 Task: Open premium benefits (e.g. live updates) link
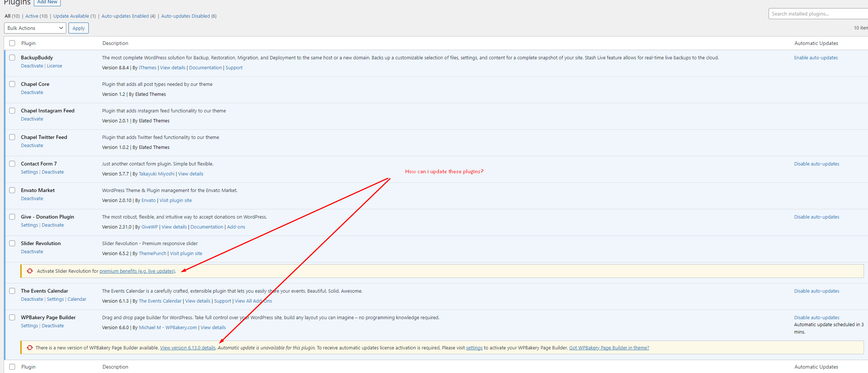tap(137, 271)
